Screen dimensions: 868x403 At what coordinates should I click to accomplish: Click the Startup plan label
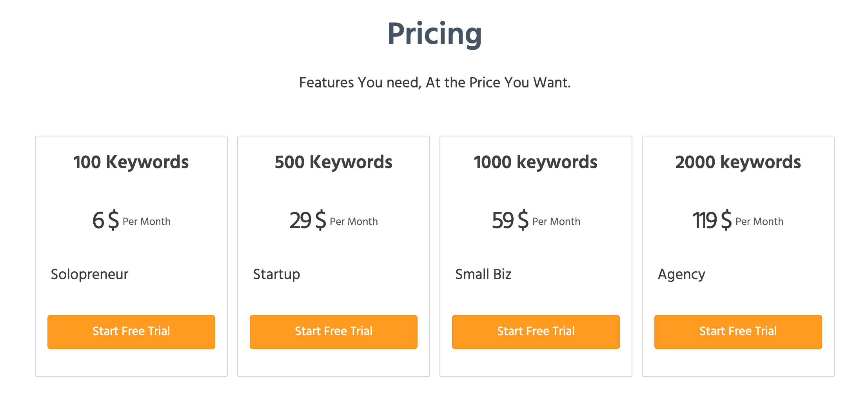[x=276, y=274]
